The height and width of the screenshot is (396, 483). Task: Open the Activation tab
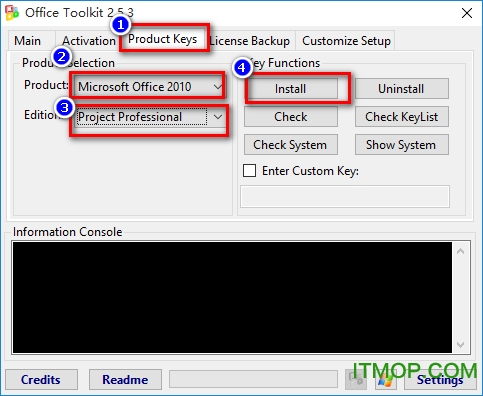(89, 41)
